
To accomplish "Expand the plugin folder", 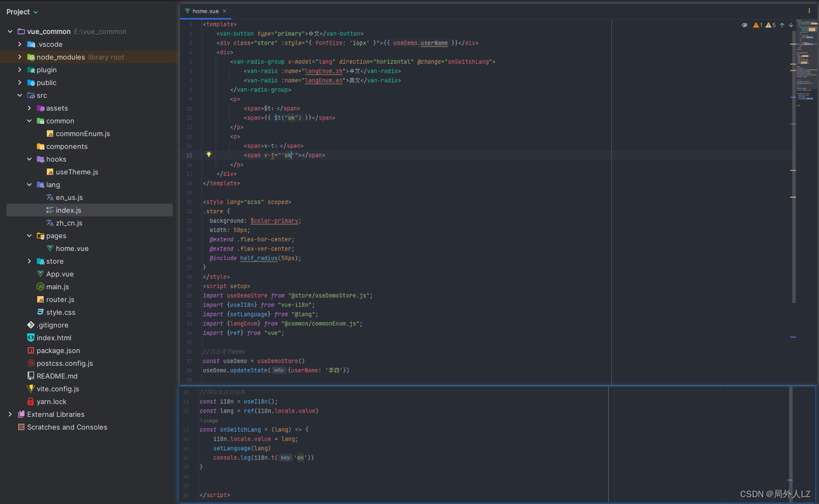I will 20,70.
